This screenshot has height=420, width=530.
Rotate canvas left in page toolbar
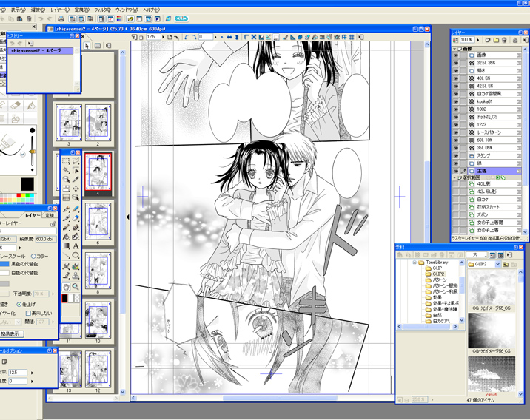(187, 37)
